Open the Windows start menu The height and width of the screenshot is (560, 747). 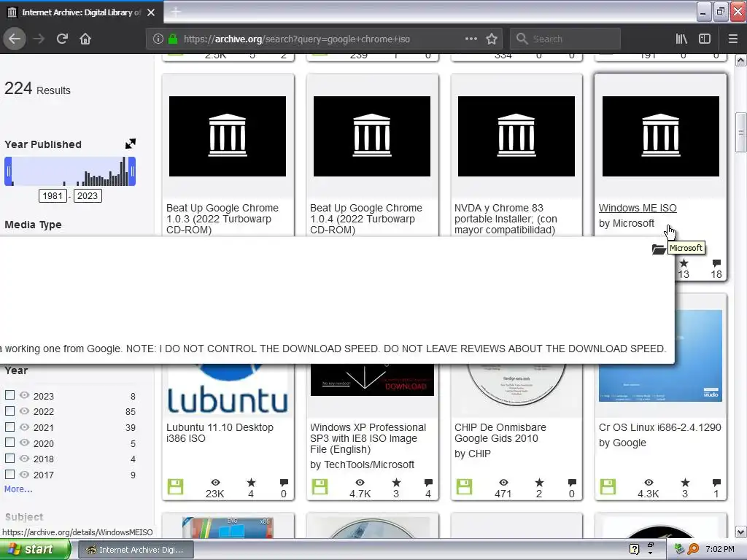coord(34,549)
